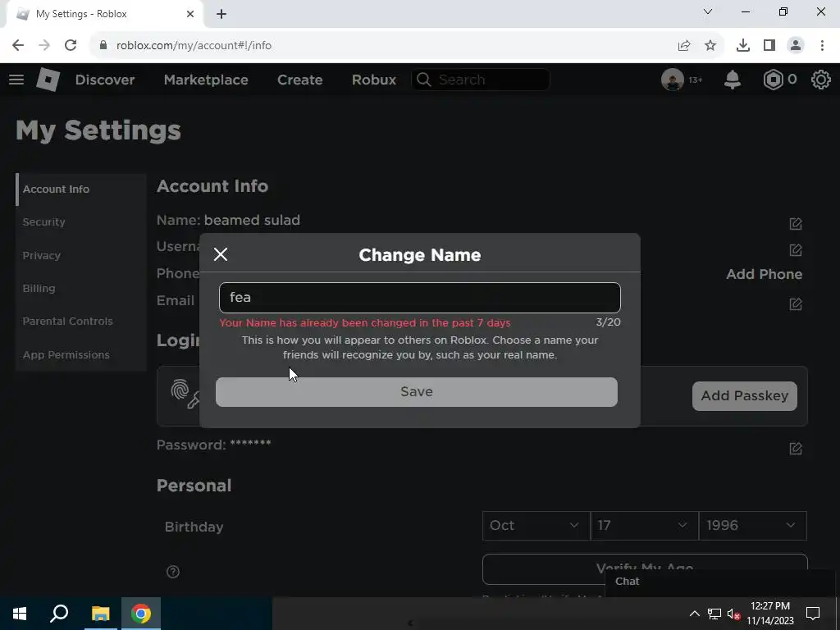The width and height of the screenshot is (840, 630).
Task: Open Chrome profile icon
Action: (796, 46)
